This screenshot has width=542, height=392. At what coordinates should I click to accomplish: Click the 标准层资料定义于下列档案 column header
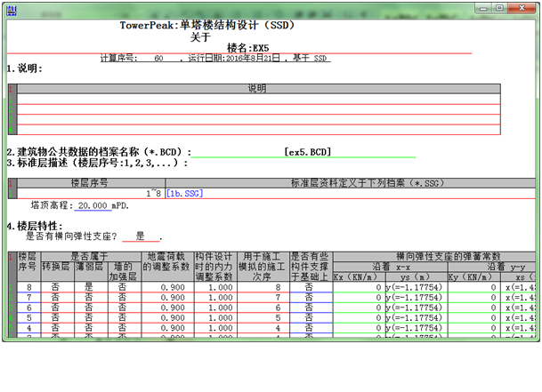tap(351, 183)
